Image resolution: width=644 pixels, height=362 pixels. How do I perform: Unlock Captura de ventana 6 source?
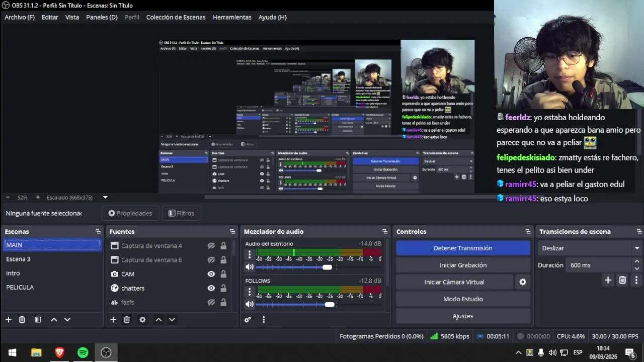223,260
